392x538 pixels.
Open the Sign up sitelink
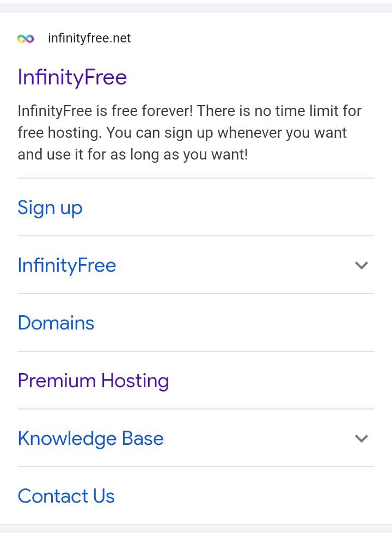pyautogui.click(x=50, y=207)
